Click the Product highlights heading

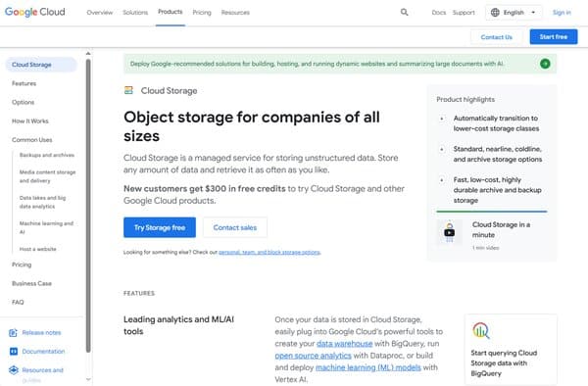tap(465, 99)
